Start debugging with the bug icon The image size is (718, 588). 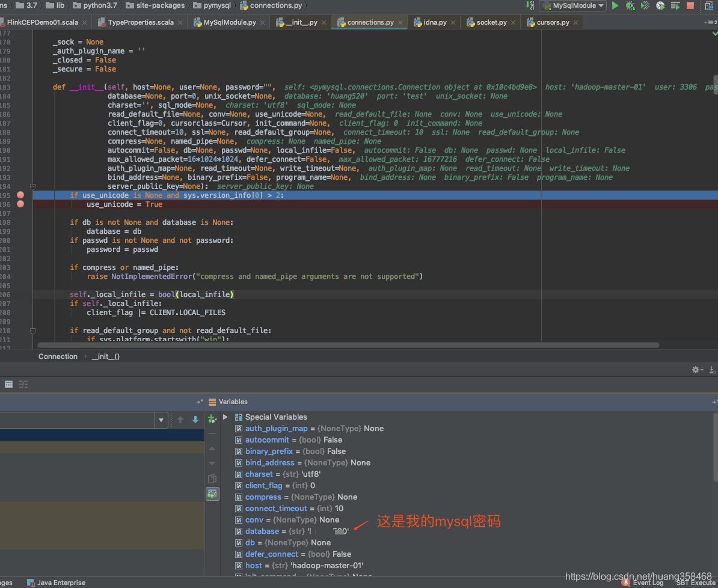[630, 6]
